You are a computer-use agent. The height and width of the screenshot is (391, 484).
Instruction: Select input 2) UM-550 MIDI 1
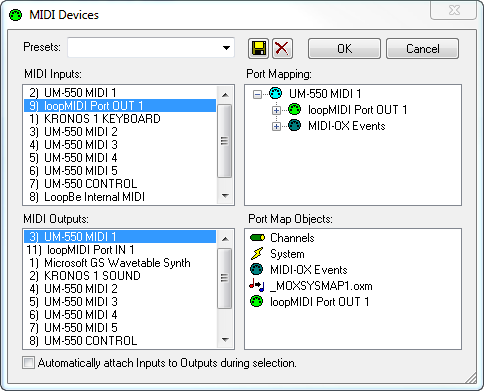(x=120, y=92)
